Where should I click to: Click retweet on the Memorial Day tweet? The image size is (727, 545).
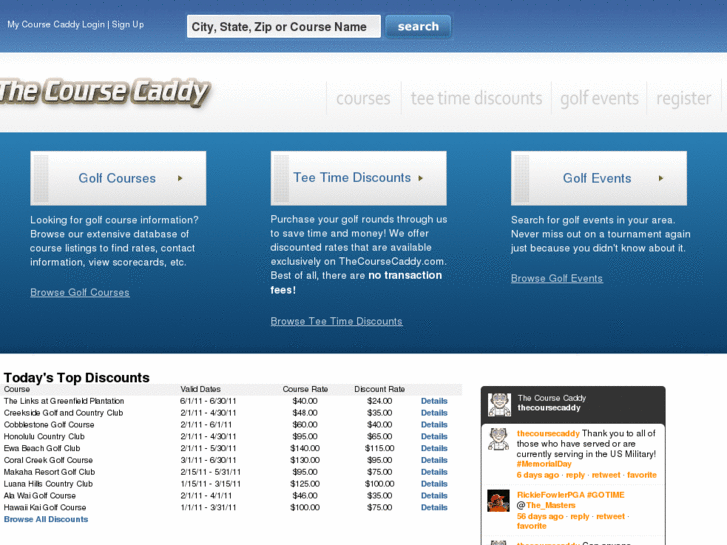[606, 475]
